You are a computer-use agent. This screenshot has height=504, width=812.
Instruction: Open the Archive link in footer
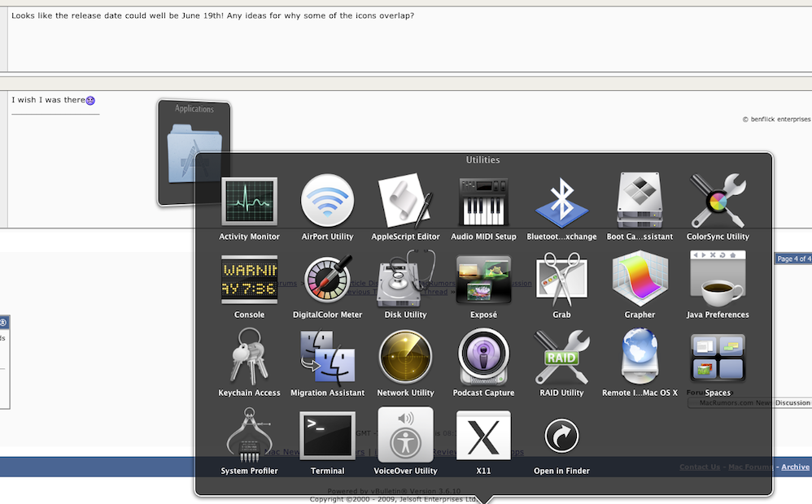tap(795, 467)
